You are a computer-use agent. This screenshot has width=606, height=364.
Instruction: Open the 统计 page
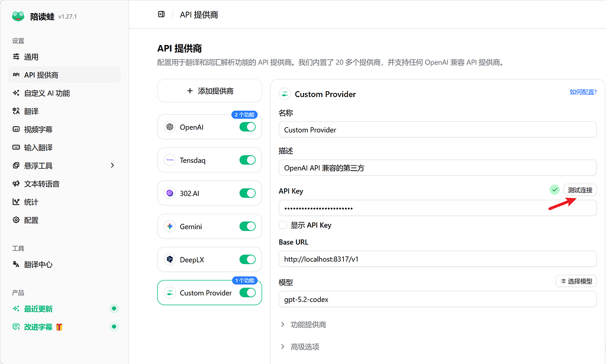click(64, 202)
